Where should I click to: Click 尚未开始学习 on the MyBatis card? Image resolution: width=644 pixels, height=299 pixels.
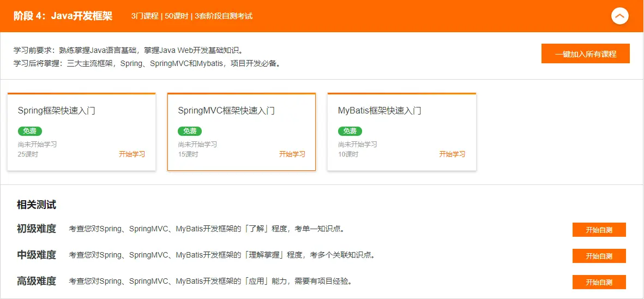pos(358,145)
